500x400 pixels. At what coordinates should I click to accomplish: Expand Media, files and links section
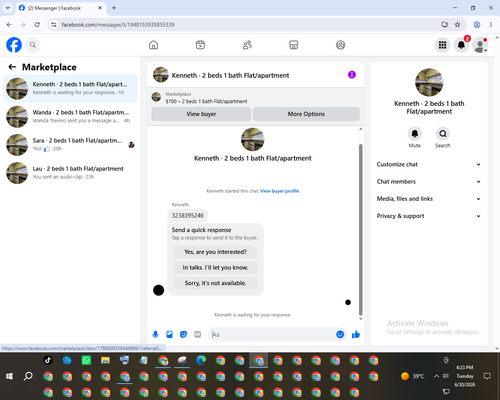click(x=429, y=199)
